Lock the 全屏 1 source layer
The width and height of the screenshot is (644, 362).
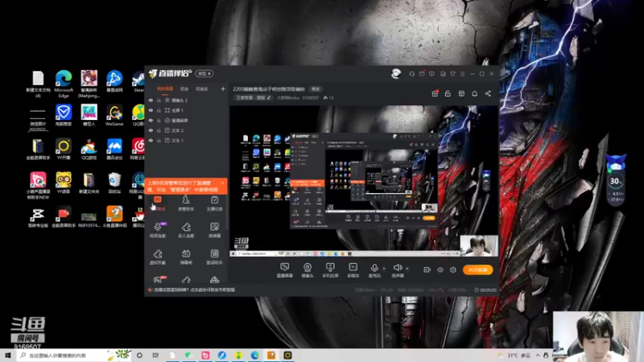(159, 110)
